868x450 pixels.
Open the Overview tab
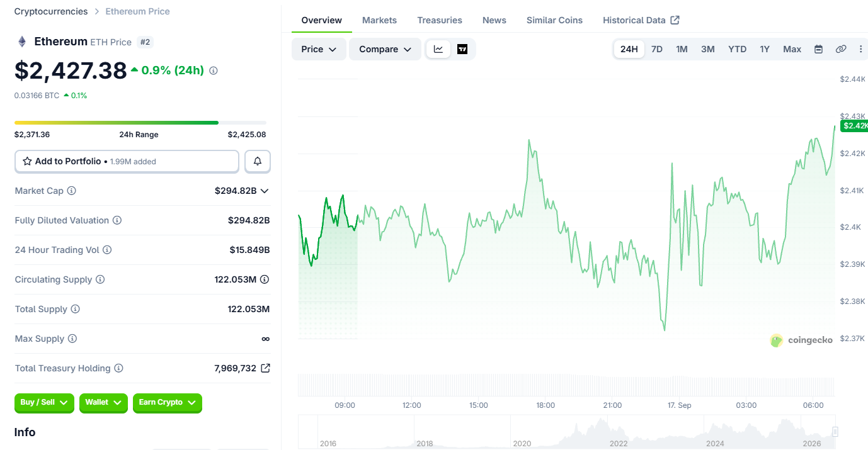pyautogui.click(x=322, y=20)
